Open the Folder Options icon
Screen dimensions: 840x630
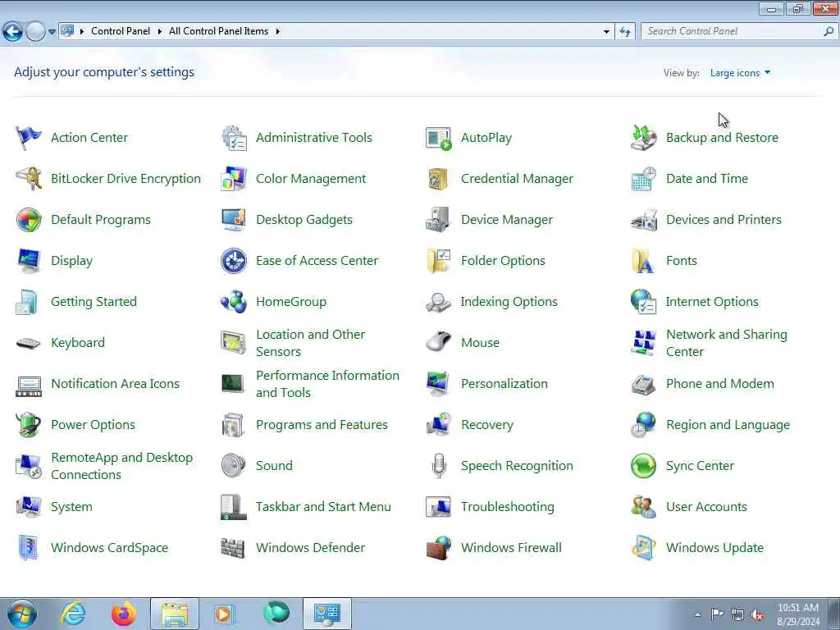[x=438, y=261]
